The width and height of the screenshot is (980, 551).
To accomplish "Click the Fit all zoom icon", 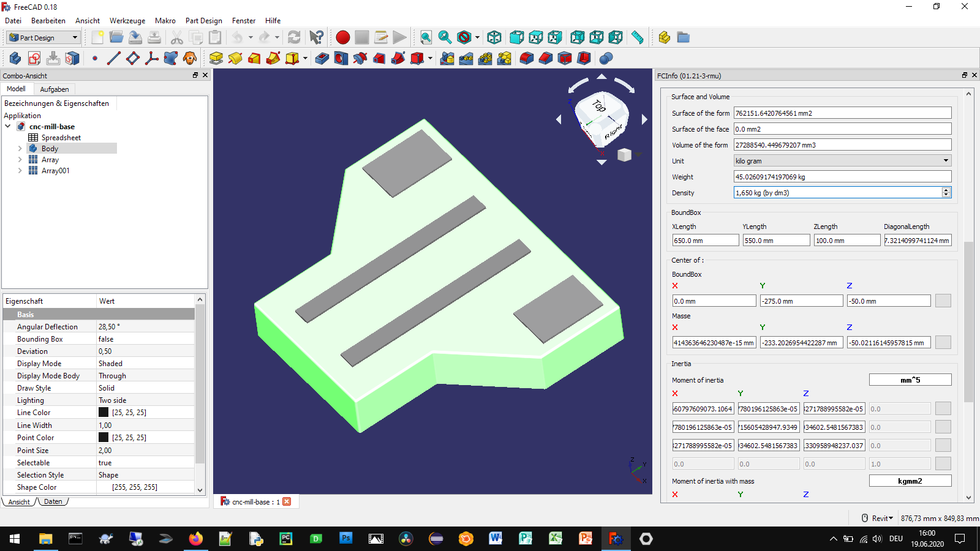I will point(426,37).
